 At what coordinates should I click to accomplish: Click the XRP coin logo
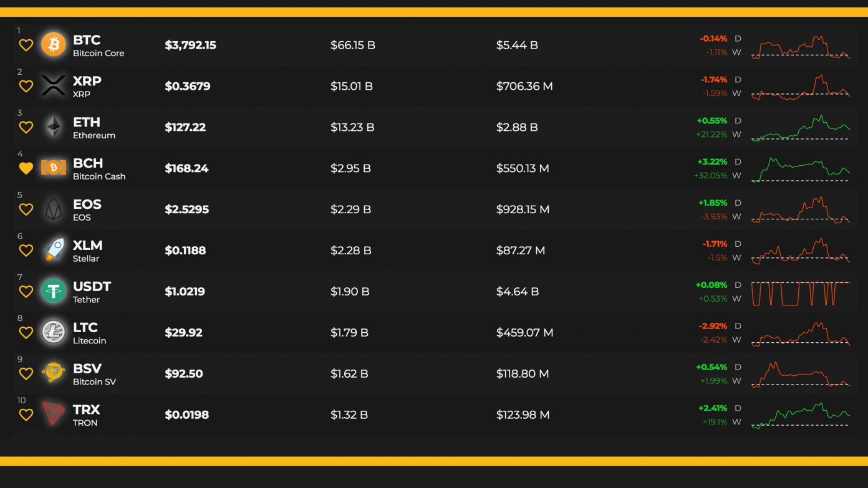pos(54,86)
